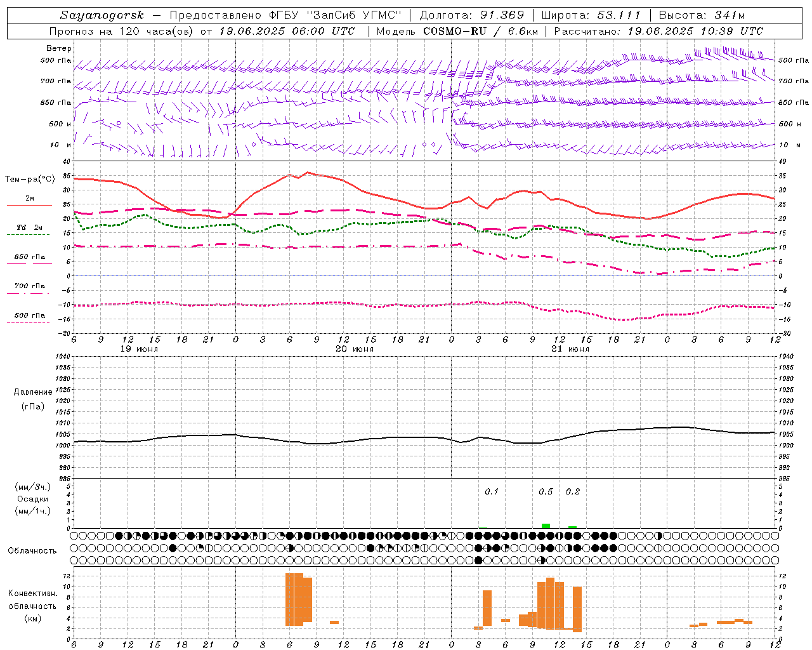Screen dimensions: 812x650
Task: Click the Конвективн. convective cloud label
Action: pyautogui.click(x=33, y=594)
